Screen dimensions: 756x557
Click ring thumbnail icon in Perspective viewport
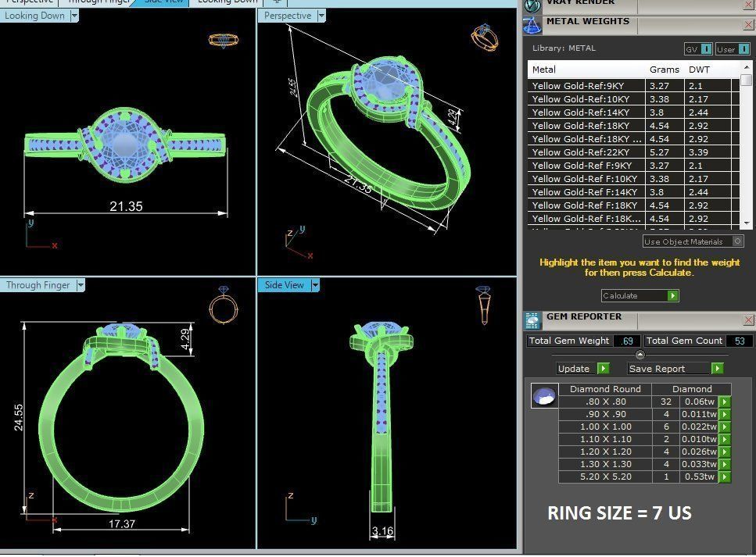pyautogui.click(x=484, y=37)
